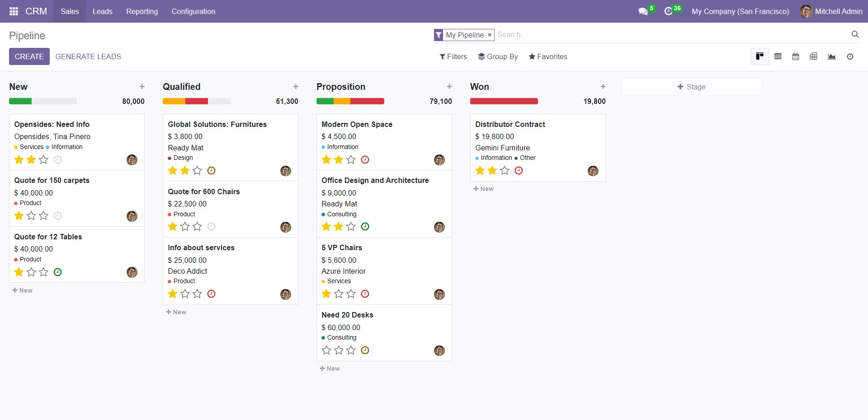Open the Need 20 Desks card
868x420 pixels.
pos(384,333)
